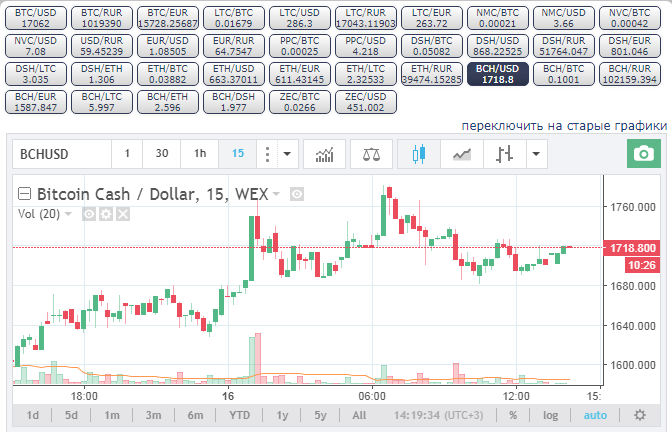Screen dimensions: 672x432
Task: Toggle log scale mode
Action: coord(550,415)
